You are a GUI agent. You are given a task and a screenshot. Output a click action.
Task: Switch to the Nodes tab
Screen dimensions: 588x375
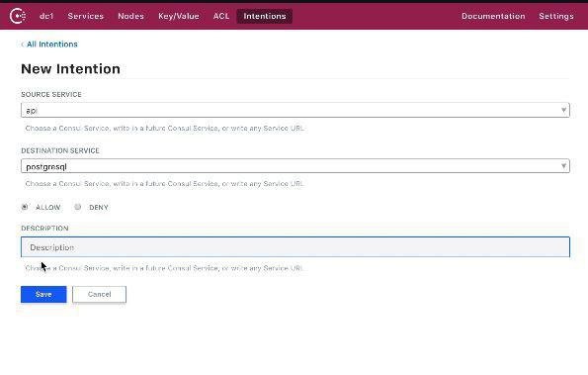click(x=130, y=16)
